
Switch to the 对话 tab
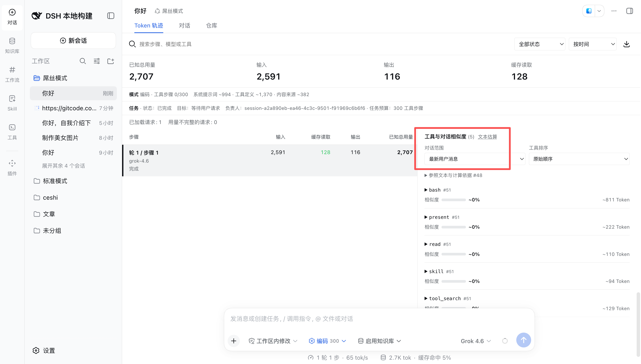[184, 26]
